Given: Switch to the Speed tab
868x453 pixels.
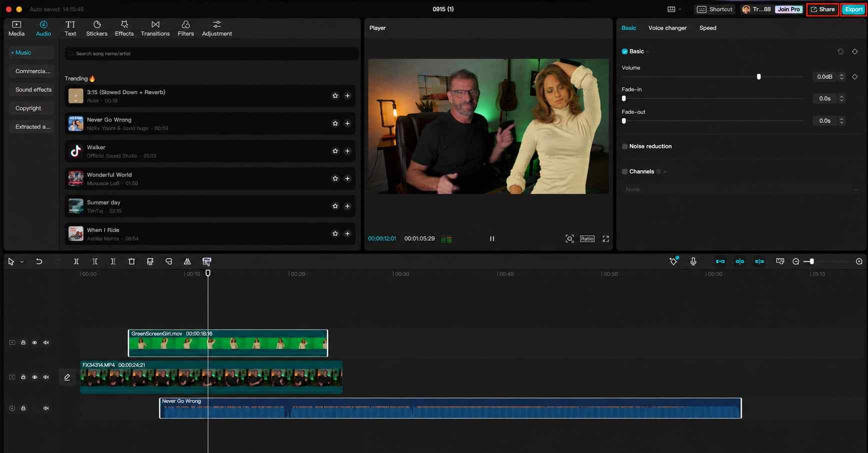Looking at the screenshot, I should click(707, 28).
